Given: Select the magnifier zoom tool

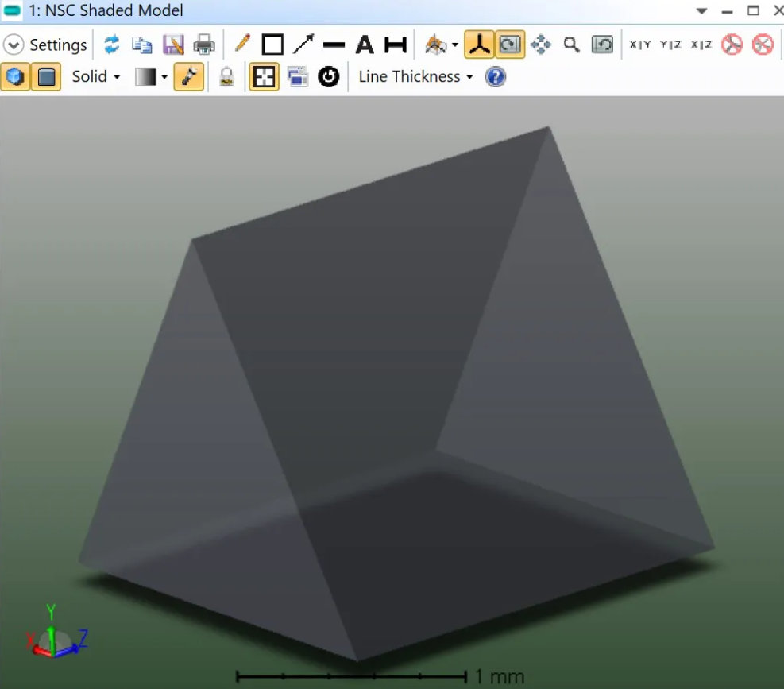Looking at the screenshot, I should [571, 45].
